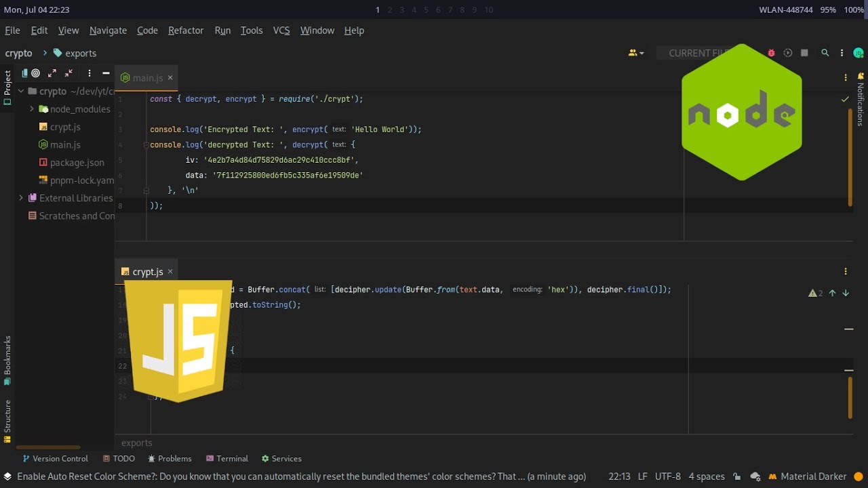Fold the code block at line 4
Viewport: 868px width, 488px height.
point(146,145)
